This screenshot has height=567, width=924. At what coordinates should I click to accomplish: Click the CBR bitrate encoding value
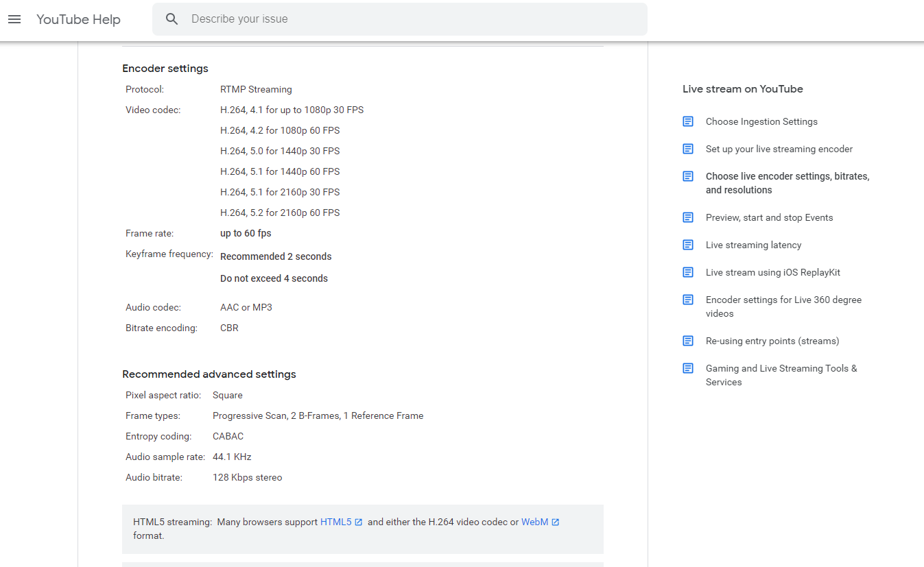click(229, 328)
